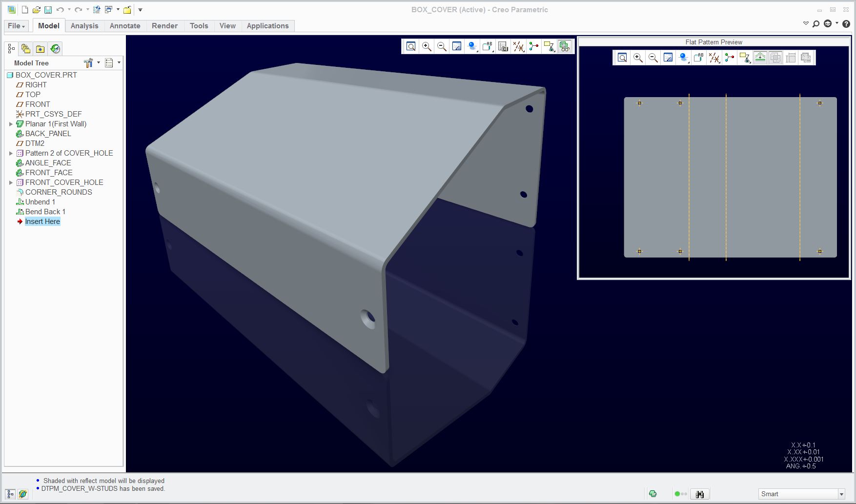856x504 pixels.
Task: Expand Pattern 2 of COVER_HOLE node
Action: 11,153
